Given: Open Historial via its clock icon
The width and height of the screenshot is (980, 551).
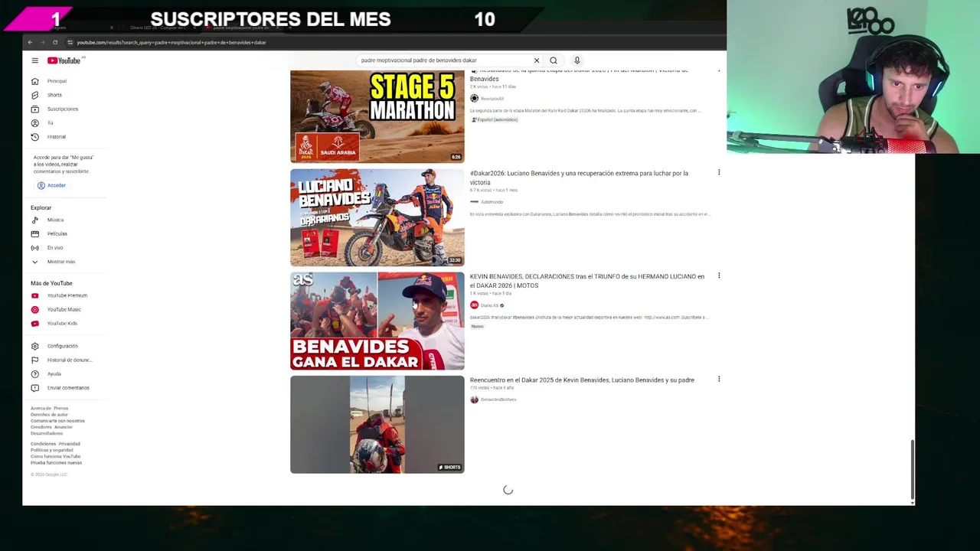Looking at the screenshot, I should (x=34, y=137).
